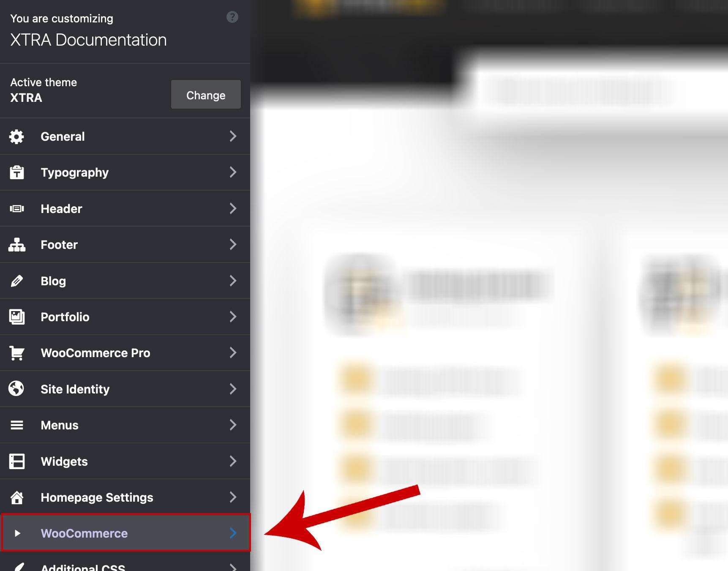Select the Portfolio images icon
Screen dimensions: 728x571
pyautogui.click(x=16, y=317)
